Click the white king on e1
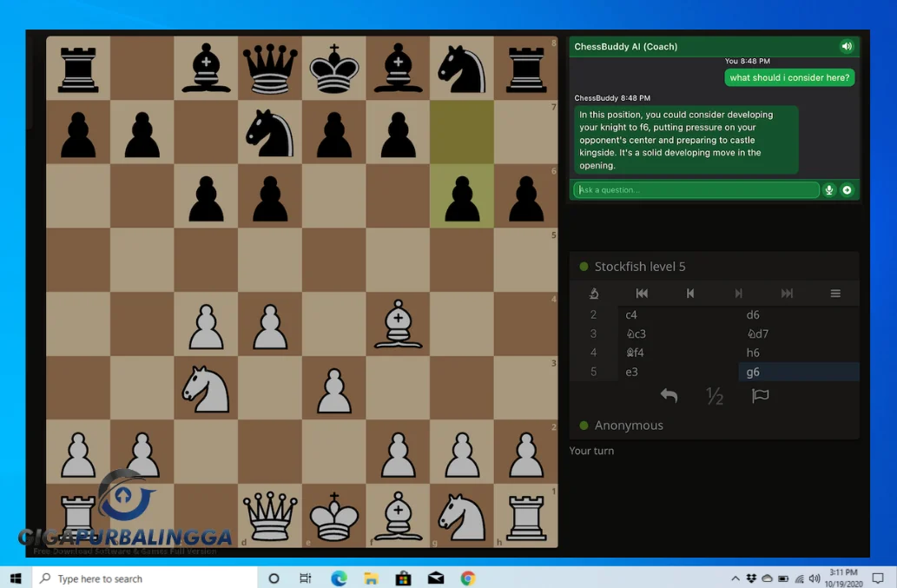 tap(334, 516)
